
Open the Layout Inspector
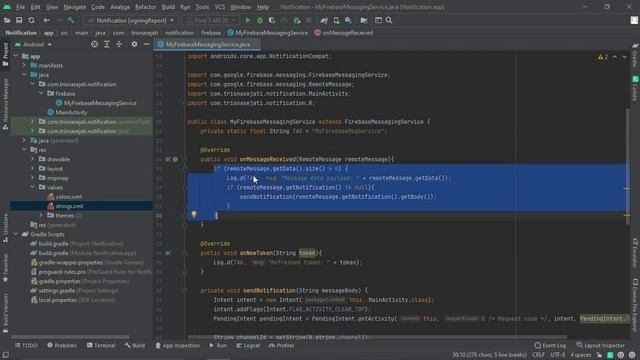[x=600, y=345]
